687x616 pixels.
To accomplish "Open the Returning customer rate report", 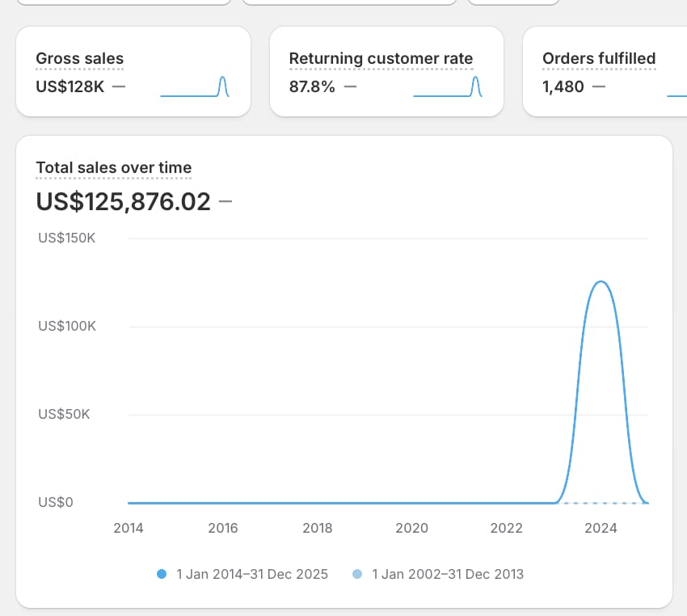I will (x=381, y=58).
